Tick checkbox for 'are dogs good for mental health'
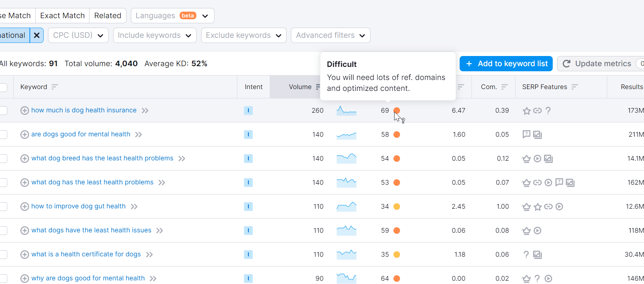Viewport: 644px width, 284px height. coord(3,135)
